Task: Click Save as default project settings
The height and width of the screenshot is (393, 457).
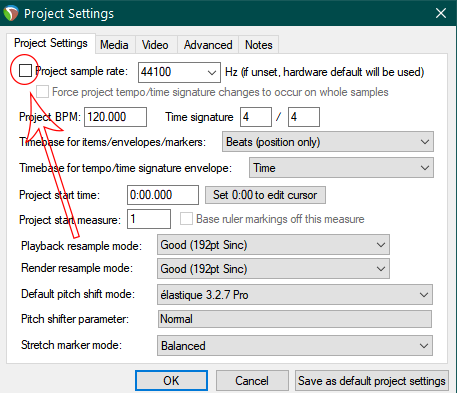Action: point(372,381)
